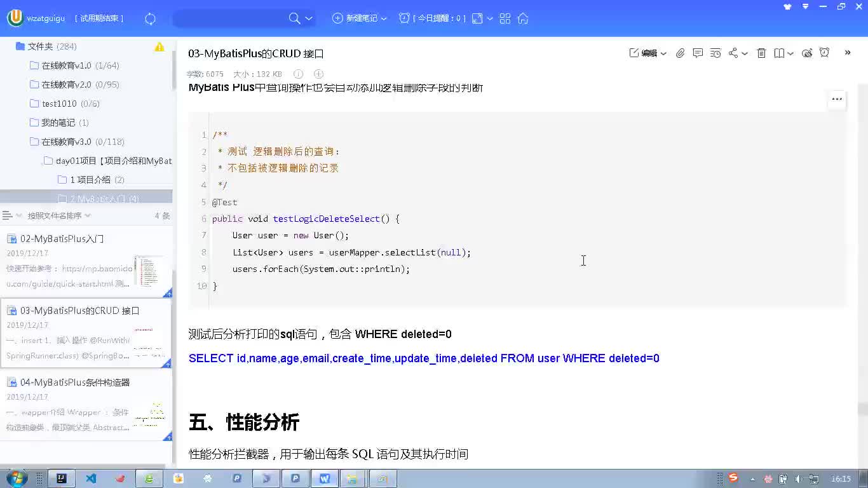
Task: Click thumbnail of 02-MyBatisPlus入门 note
Action: click(x=149, y=271)
